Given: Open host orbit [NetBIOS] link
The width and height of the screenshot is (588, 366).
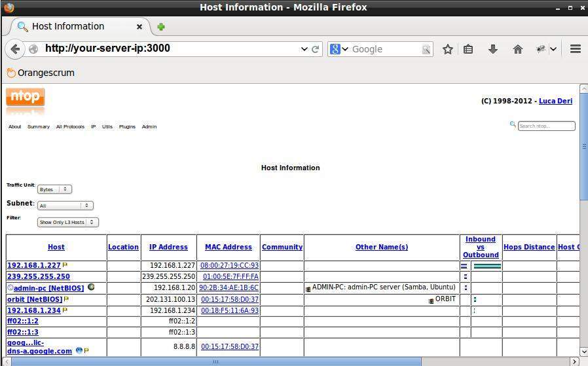Looking at the screenshot, I should click(35, 299).
